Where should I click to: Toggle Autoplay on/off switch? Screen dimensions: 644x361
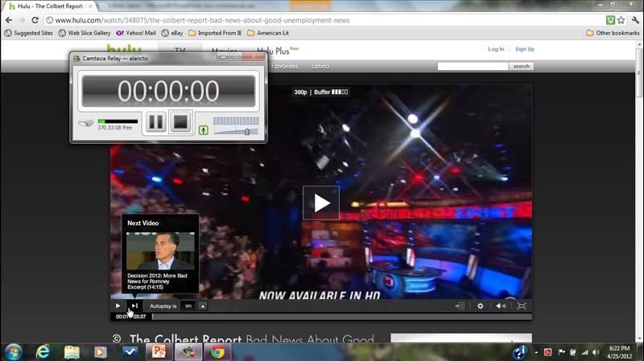click(x=188, y=306)
